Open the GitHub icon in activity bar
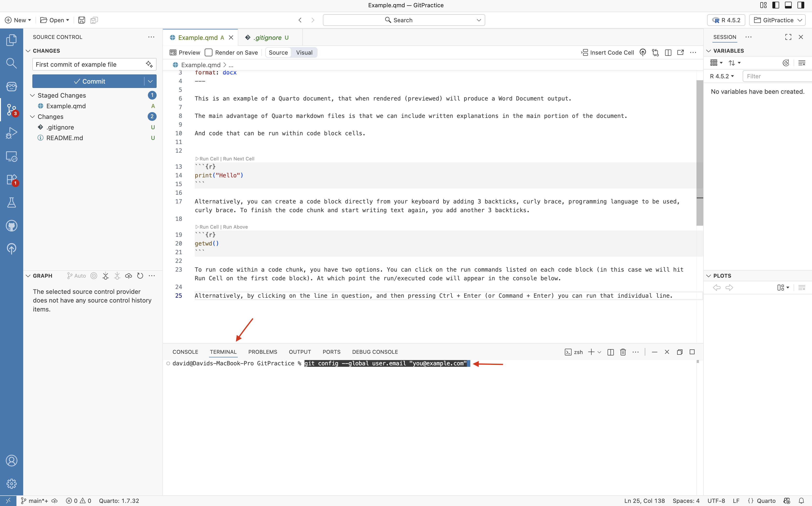812x506 pixels. point(11,226)
